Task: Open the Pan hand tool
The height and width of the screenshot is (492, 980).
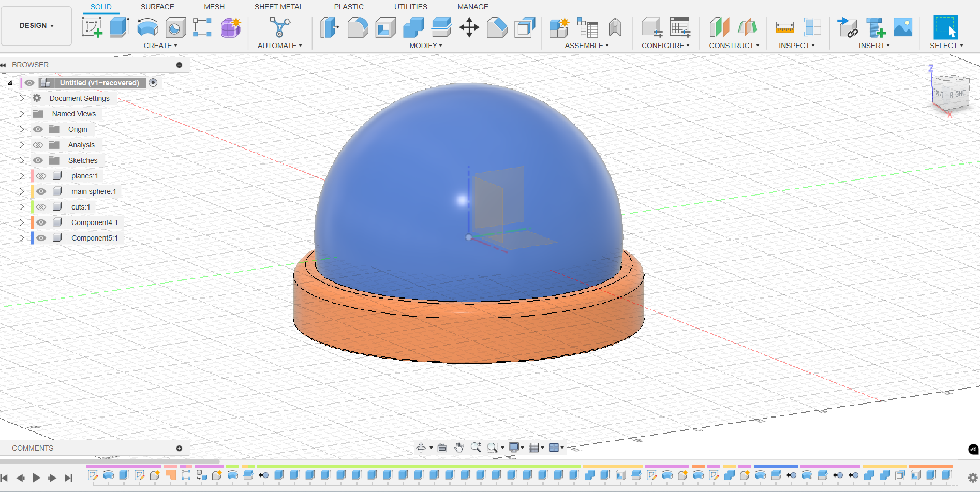Action: pyautogui.click(x=459, y=448)
